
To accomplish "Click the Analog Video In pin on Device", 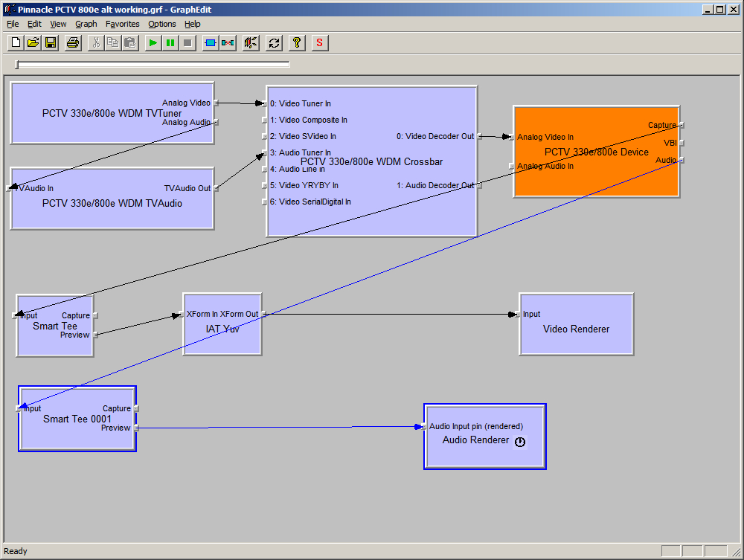I will 512,138.
